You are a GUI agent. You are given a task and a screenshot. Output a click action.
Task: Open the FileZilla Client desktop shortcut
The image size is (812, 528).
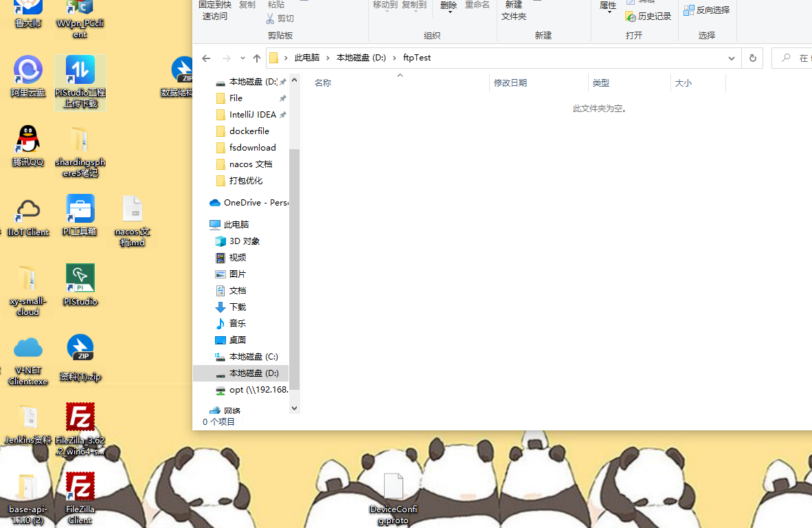coord(80,487)
